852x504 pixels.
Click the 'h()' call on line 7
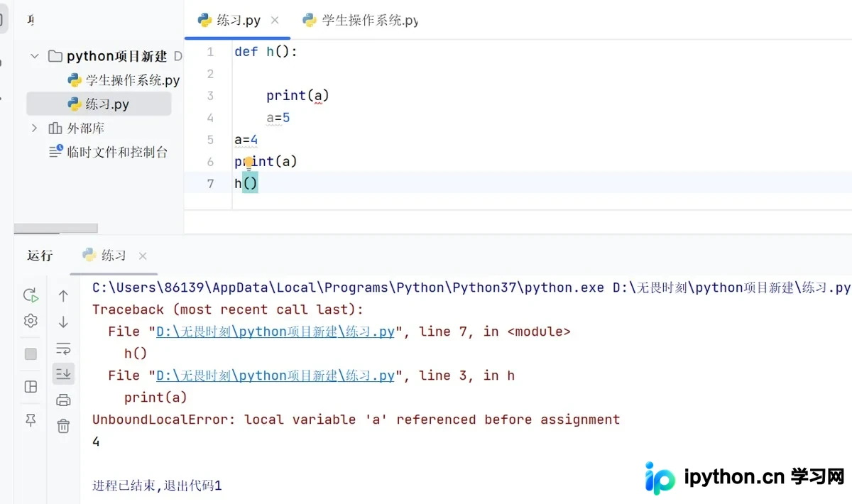tap(246, 184)
